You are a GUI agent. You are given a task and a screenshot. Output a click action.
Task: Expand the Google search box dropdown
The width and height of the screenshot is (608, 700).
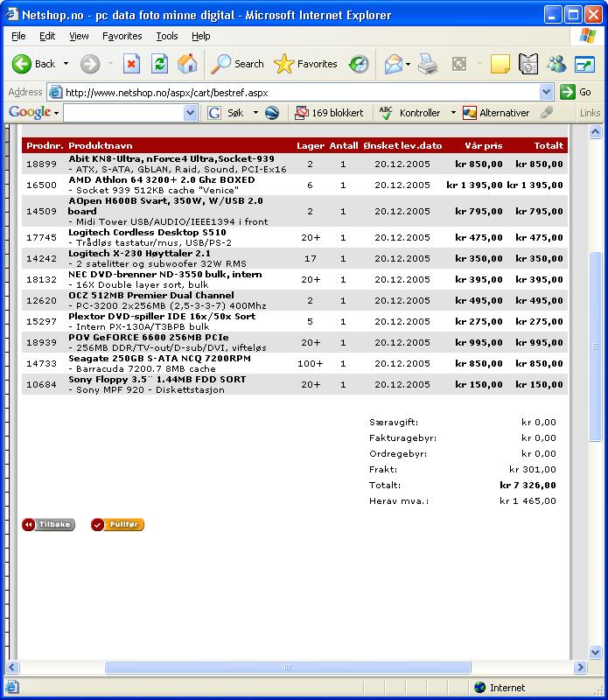[190, 113]
